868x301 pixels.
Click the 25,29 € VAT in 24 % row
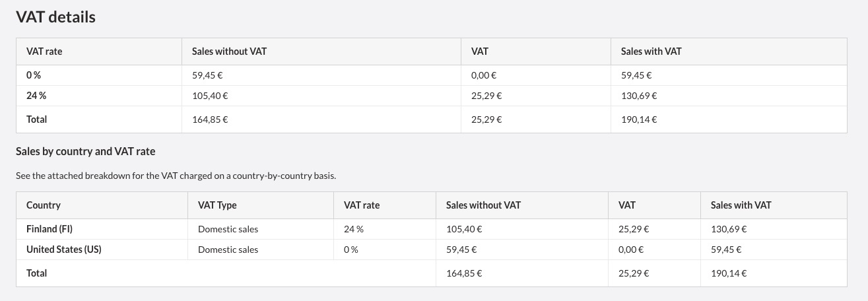pyautogui.click(x=486, y=96)
